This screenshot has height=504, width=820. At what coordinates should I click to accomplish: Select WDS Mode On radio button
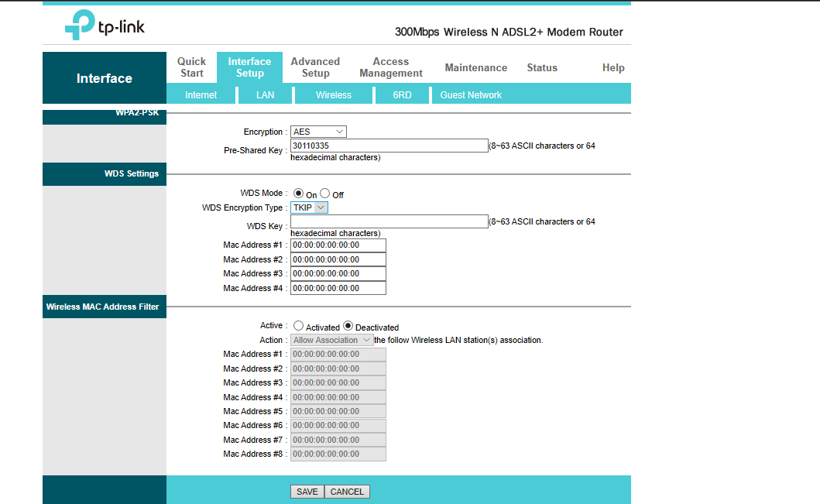pos(298,194)
